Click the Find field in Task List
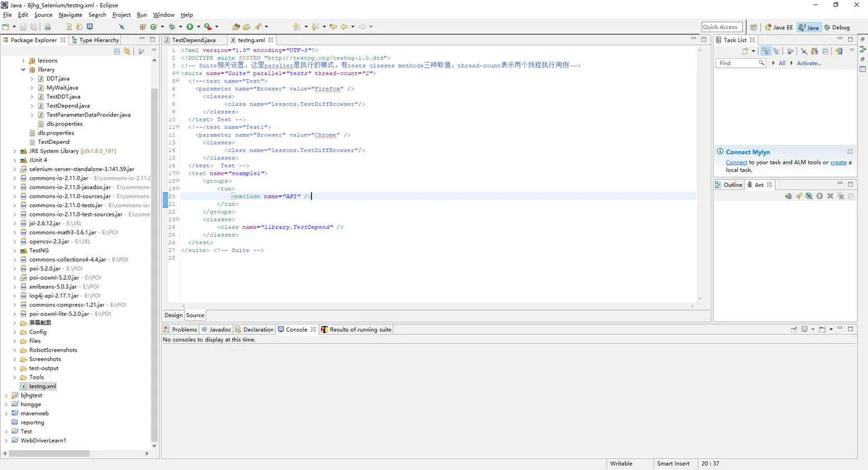Screen dimensions: 868x470 (741, 63)
